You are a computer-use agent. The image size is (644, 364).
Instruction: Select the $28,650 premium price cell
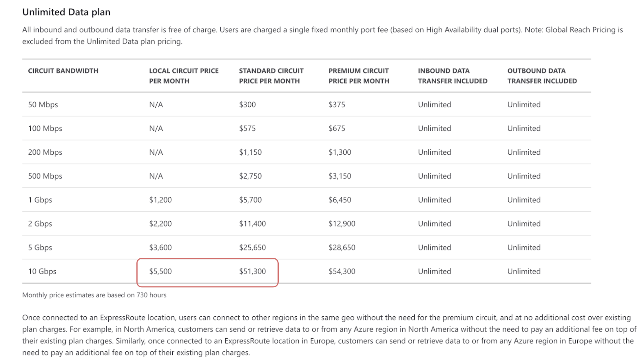[x=342, y=248]
